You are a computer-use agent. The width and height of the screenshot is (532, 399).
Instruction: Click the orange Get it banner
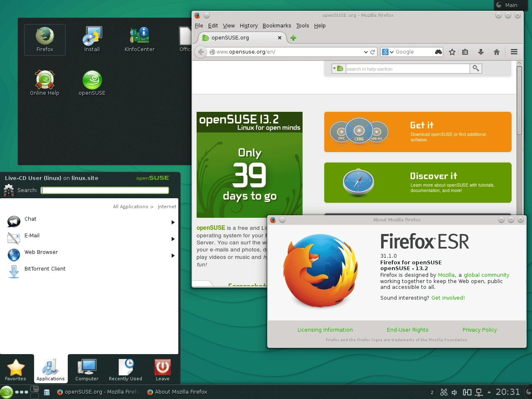point(418,132)
